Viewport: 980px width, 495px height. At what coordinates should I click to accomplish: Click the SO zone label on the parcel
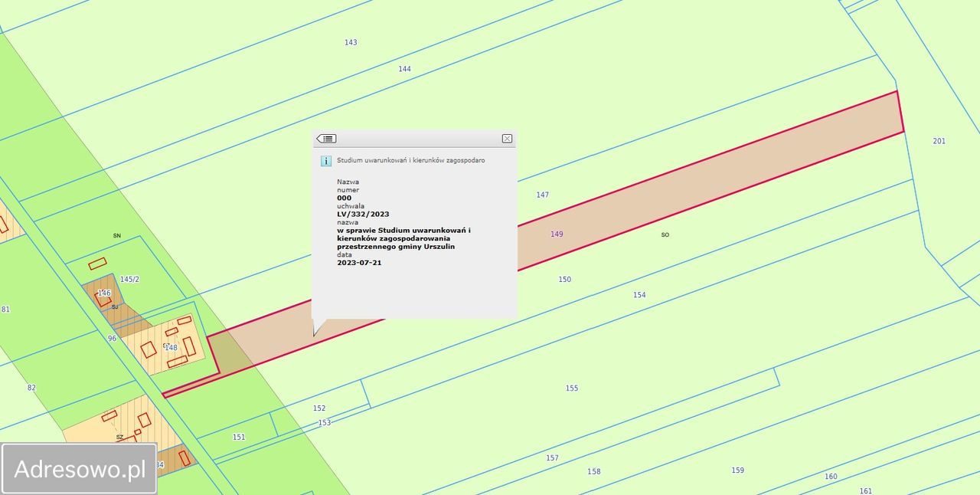[x=665, y=235]
